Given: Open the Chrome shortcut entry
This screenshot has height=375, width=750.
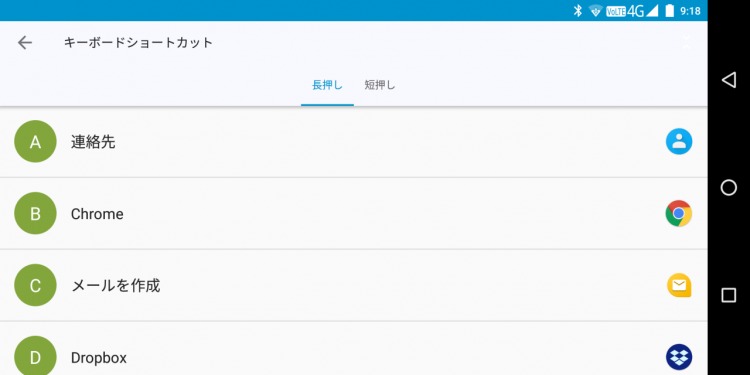Looking at the screenshot, I should point(353,214).
